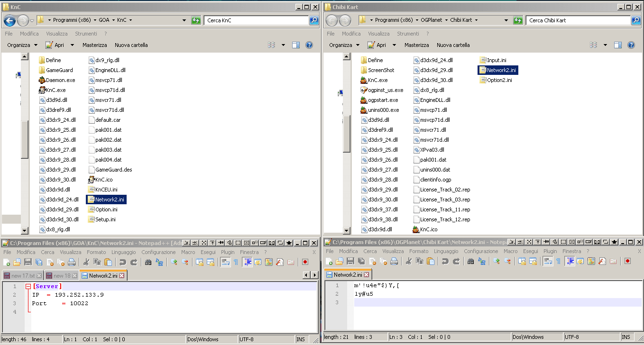Click Print icon in Chibi Kart Notepad++ toolbar
This screenshot has width=644, height=345.
pos(394,262)
